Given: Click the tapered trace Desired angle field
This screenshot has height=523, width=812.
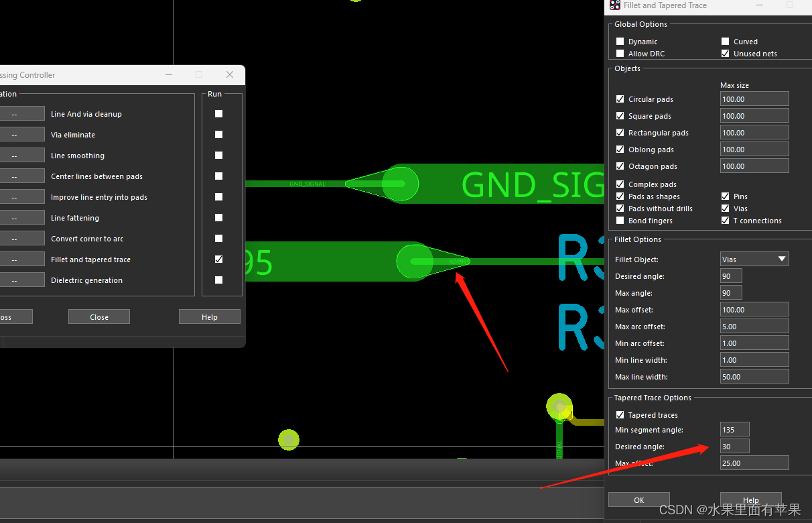Looking at the screenshot, I should (x=734, y=447).
